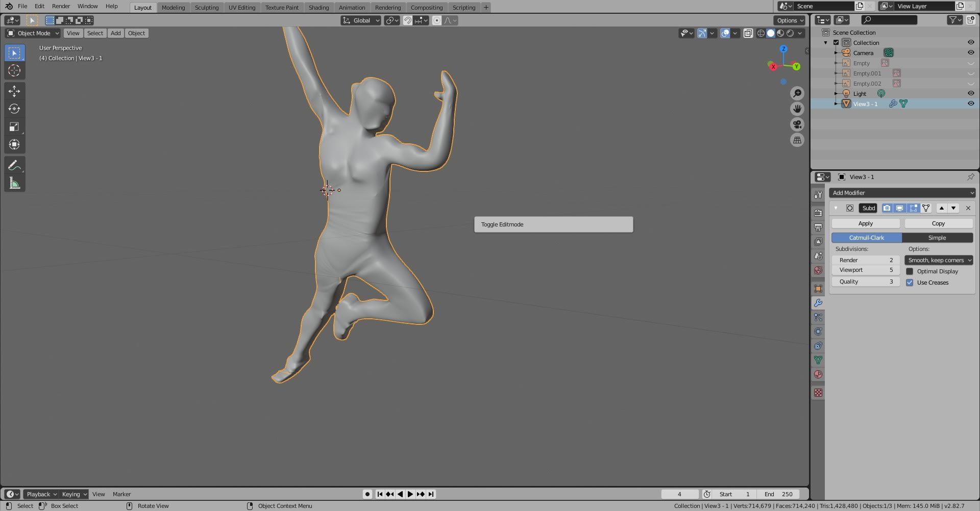Click the viewport pan hand icon
This screenshot has height=511, width=980.
point(797,109)
